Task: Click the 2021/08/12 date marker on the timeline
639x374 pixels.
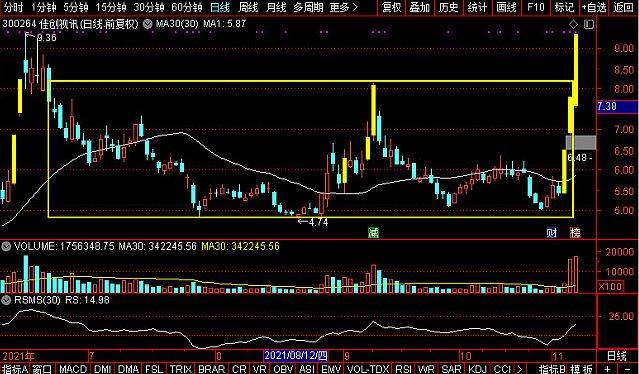Action: click(x=296, y=355)
